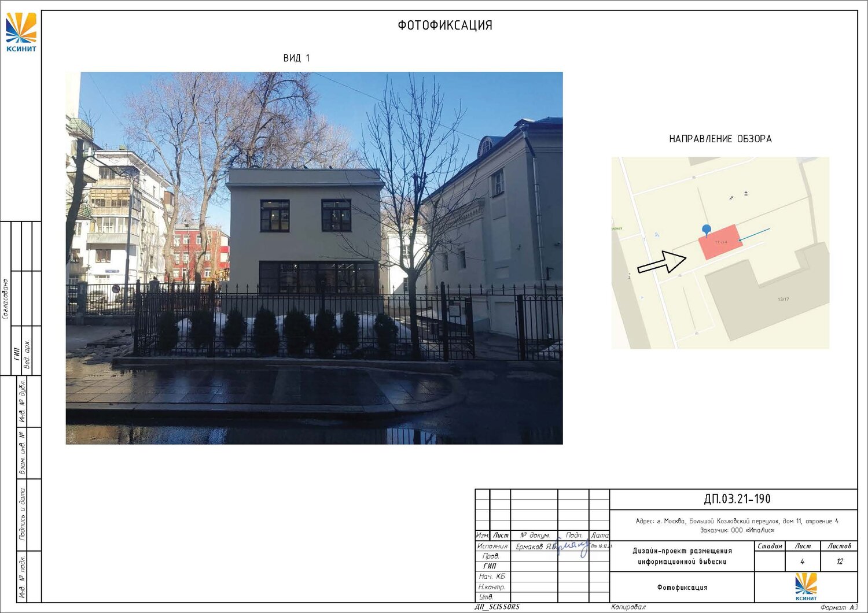Click the address line with Большой Козловский переулок
The width and height of the screenshot is (868, 613).
click(x=737, y=521)
